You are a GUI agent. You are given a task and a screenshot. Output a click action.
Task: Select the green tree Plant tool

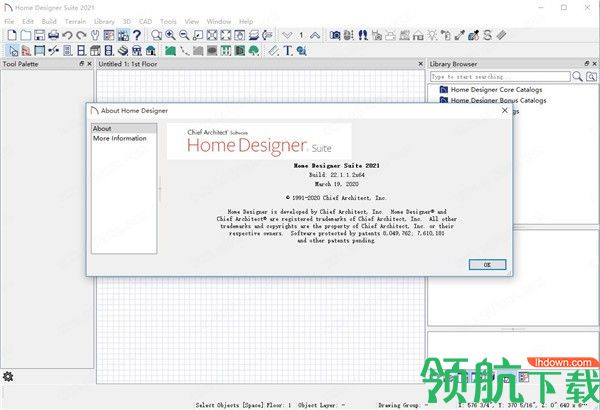(x=254, y=51)
